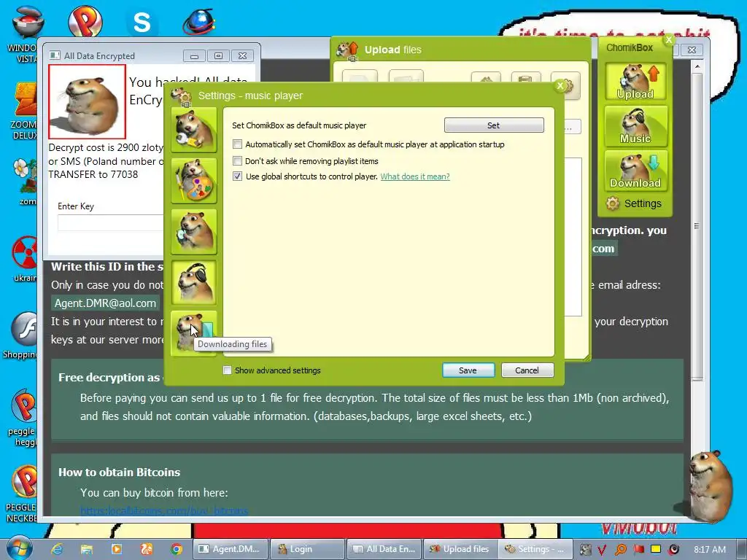
Task: Open the orange UC Browser taskbar icon
Action: (146, 549)
